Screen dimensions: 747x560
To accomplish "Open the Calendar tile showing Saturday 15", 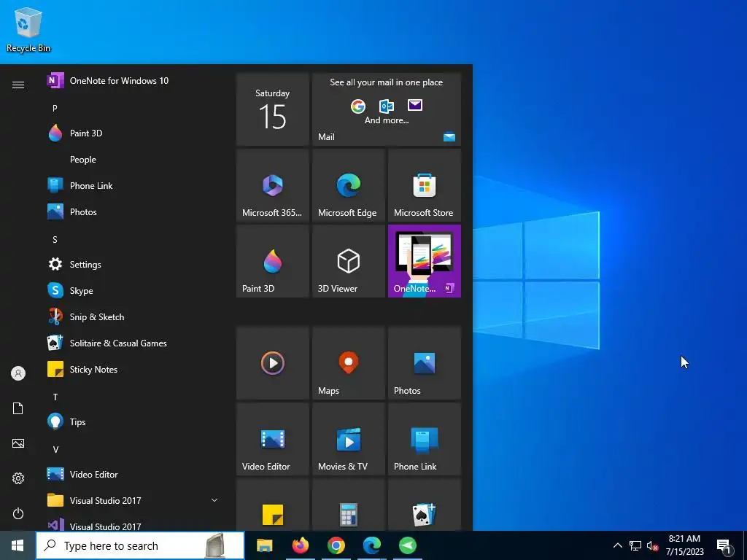I will tap(273, 109).
